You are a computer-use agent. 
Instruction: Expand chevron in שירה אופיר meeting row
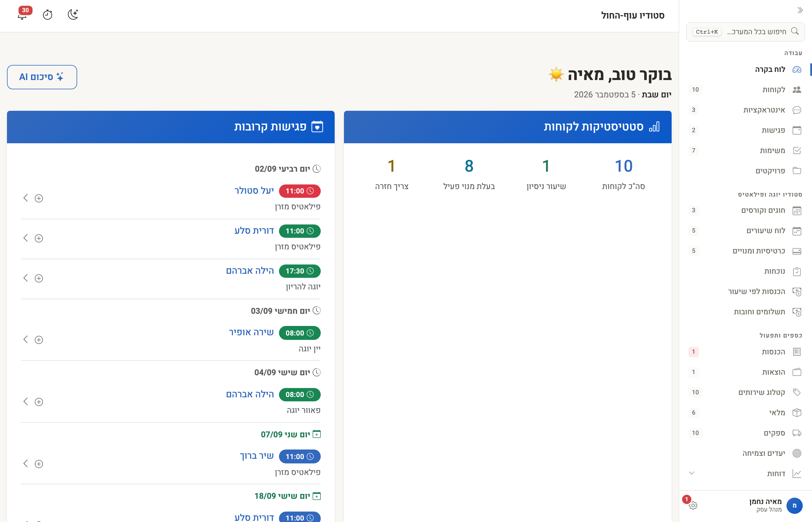[x=26, y=339]
